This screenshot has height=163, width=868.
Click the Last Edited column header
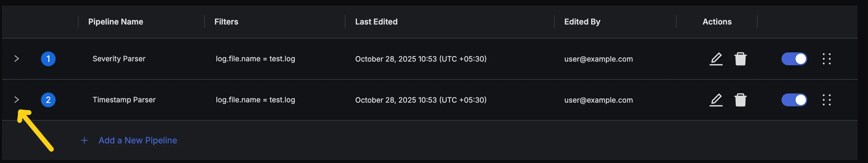point(376,22)
